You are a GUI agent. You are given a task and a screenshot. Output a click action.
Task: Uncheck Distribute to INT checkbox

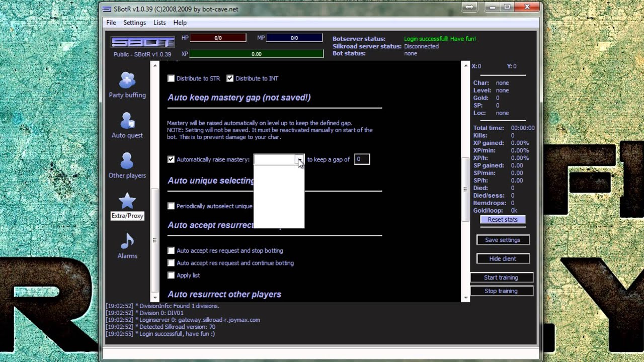[x=230, y=78]
